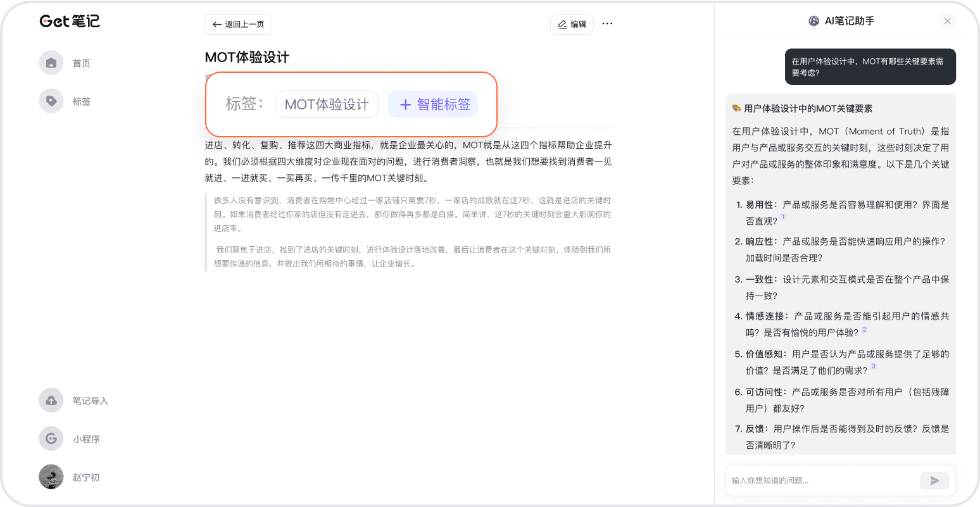
Task: Open the three-dot more options menu
Action: (607, 23)
